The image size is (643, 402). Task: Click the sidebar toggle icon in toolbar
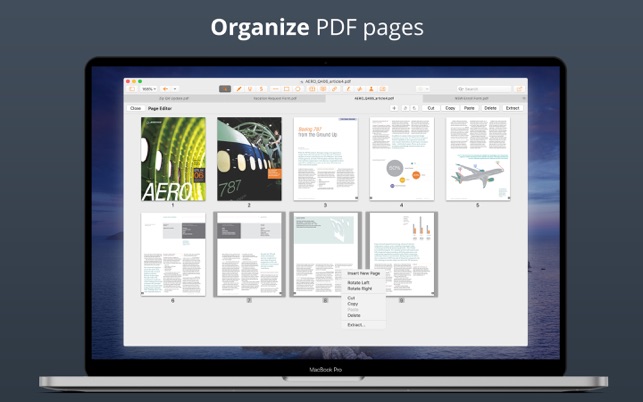(132, 89)
